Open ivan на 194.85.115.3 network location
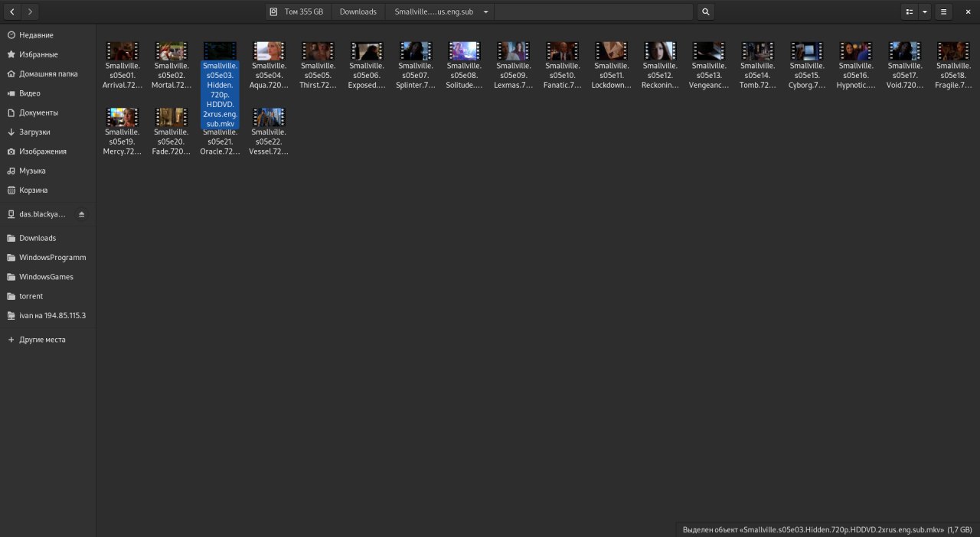 coord(47,315)
